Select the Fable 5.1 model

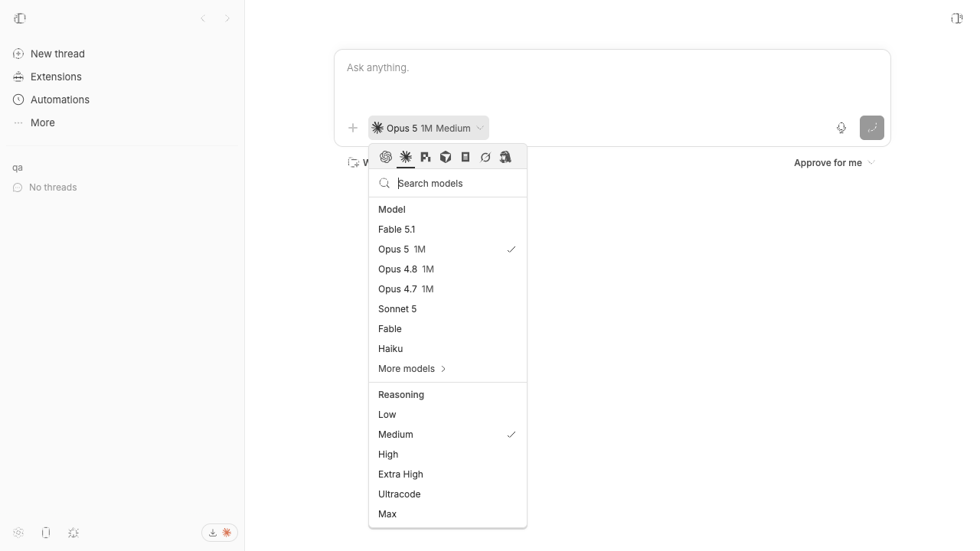[448, 229]
